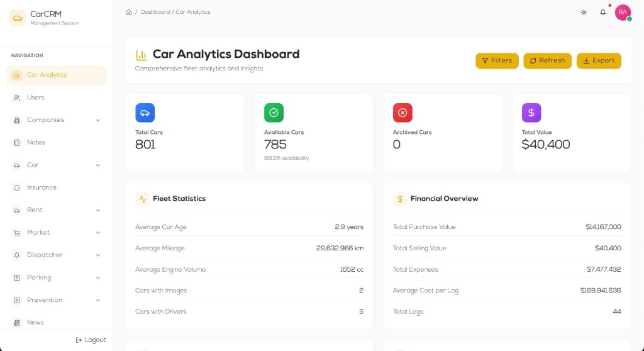Click the Average Engine Volume 1652 cc

point(352,270)
